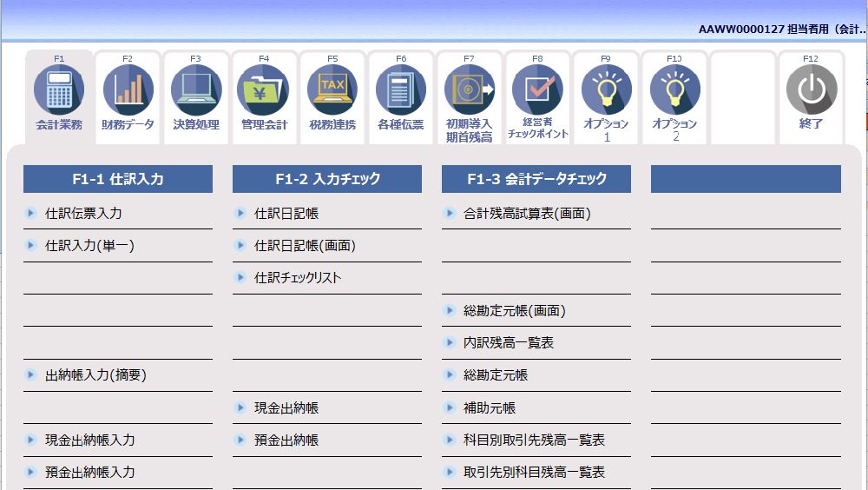The width and height of the screenshot is (868, 490).
Task: Switch to the 会計業務 tab label
Action: [x=59, y=125]
